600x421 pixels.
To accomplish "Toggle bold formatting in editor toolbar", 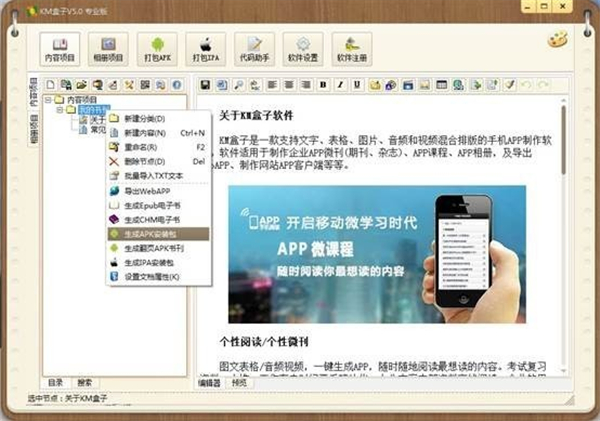I will coord(323,85).
